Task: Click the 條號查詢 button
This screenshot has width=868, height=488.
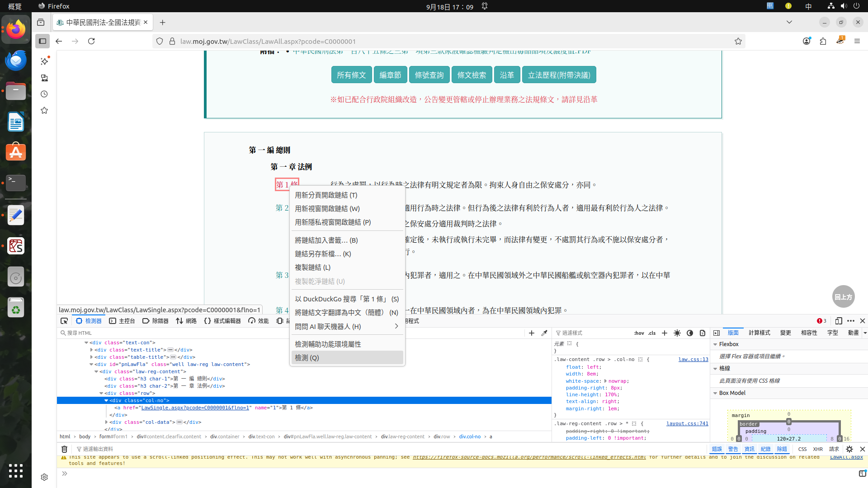Action: click(429, 75)
